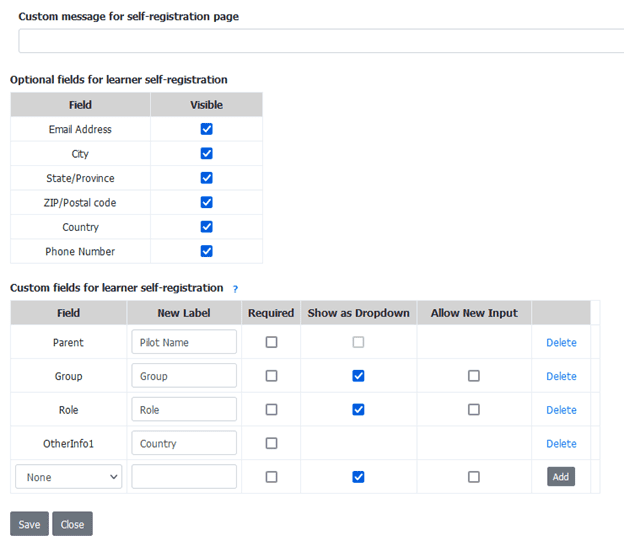624x546 pixels.
Task: Delete the Parent custom field
Action: pyautogui.click(x=561, y=342)
